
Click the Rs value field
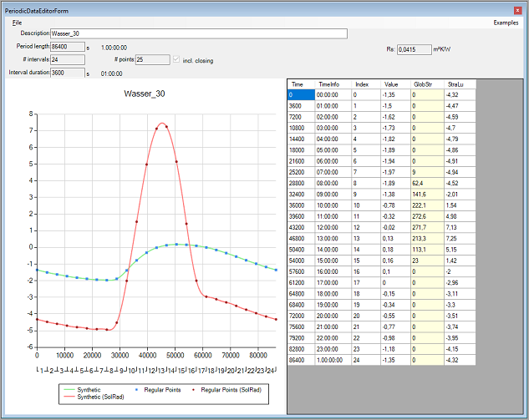point(413,50)
